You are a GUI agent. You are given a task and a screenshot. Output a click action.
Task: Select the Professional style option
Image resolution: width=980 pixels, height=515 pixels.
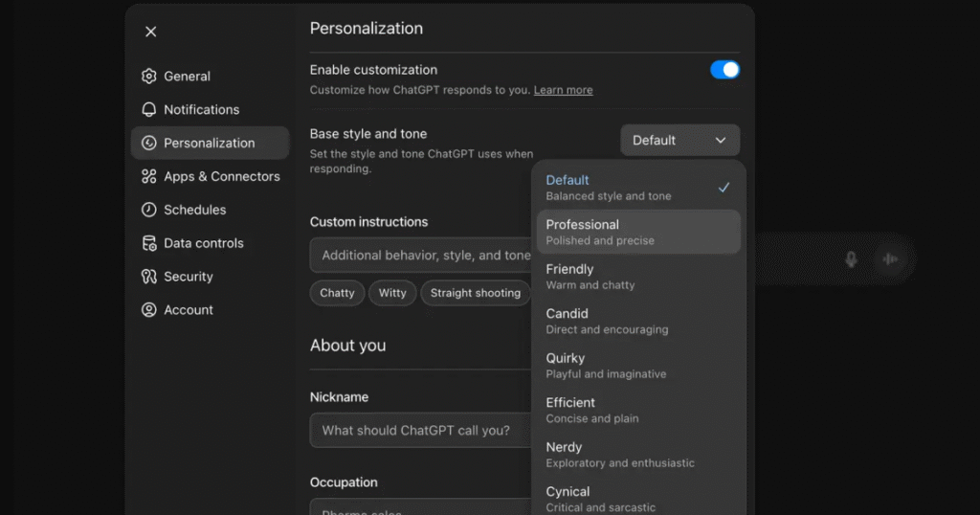[x=638, y=232]
